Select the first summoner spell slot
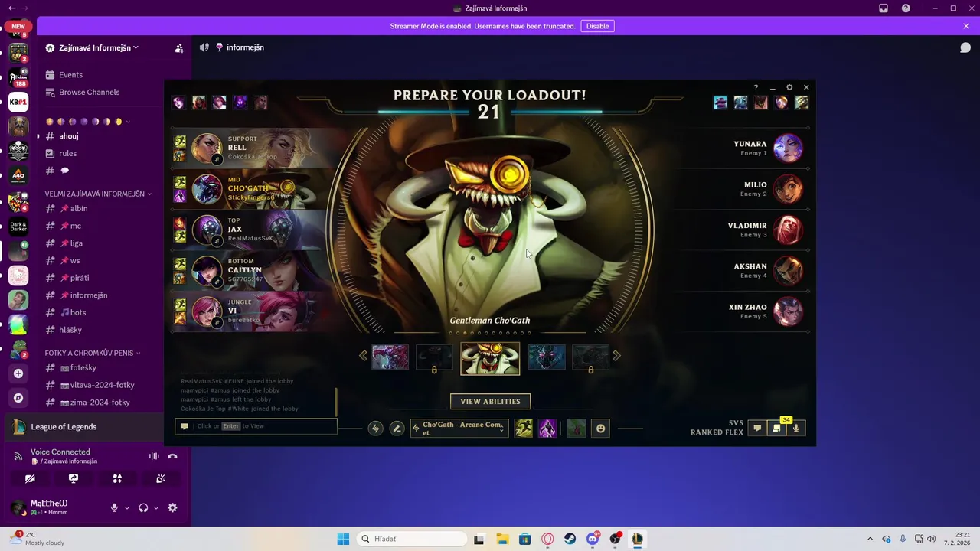Image resolution: width=980 pixels, height=551 pixels. click(x=524, y=428)
